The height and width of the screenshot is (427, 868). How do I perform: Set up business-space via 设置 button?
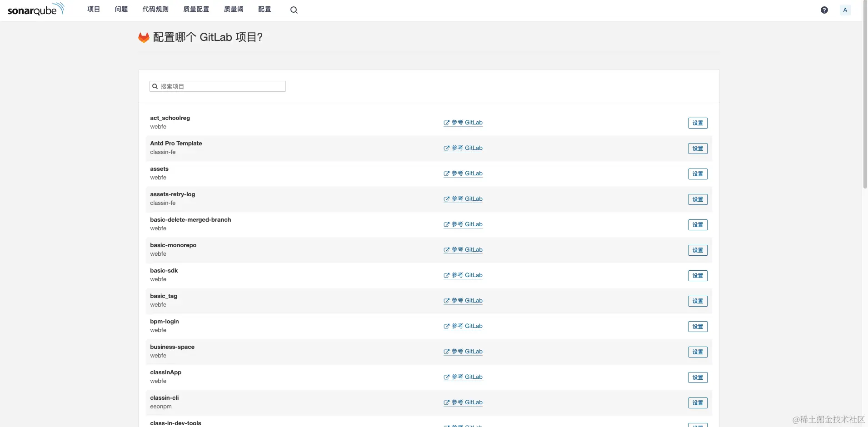click(x=698, y=352)
